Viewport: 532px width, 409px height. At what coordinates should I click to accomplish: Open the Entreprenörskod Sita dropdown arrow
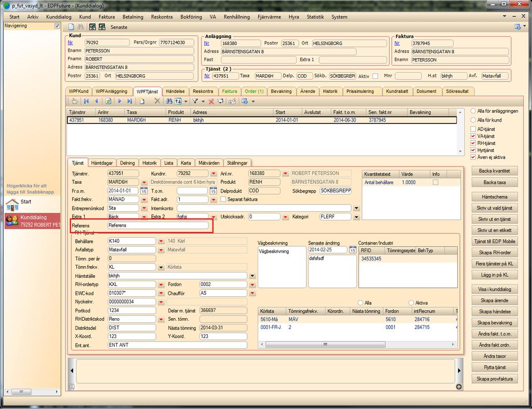pos(144,209)
